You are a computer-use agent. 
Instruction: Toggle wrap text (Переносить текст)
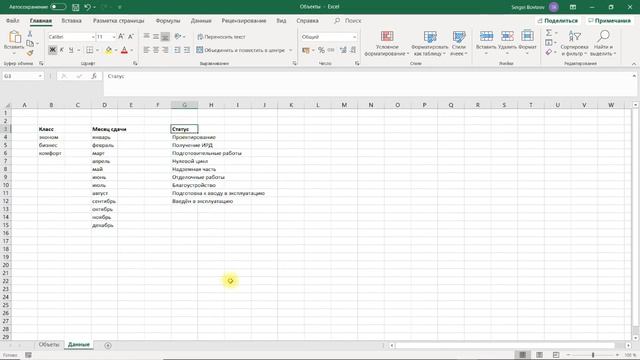click(x=221, y=37)
